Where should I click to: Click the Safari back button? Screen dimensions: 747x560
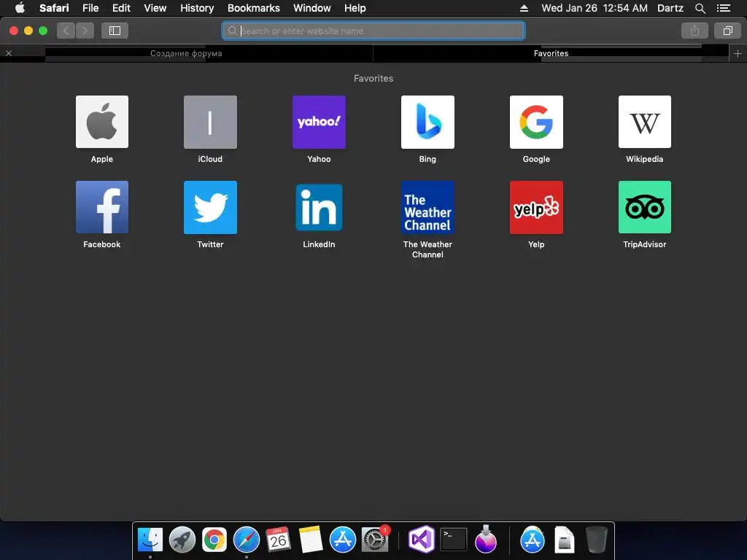click(x=66, y=31)
